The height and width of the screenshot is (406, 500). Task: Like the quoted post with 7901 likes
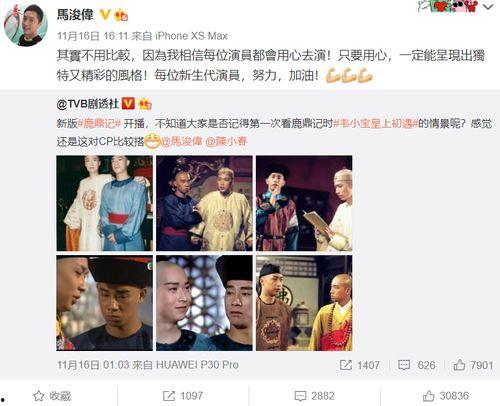(x=459, y=365)
